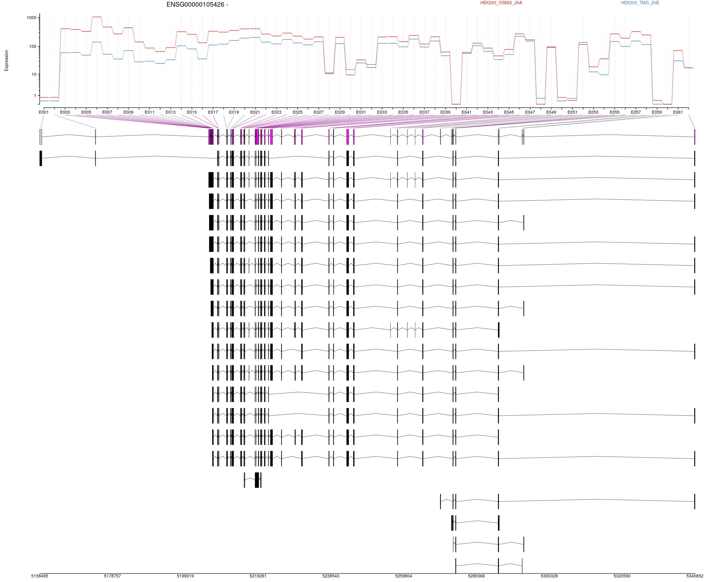
Task: Click y-axis tick value 1000
Action: (32, 18)
